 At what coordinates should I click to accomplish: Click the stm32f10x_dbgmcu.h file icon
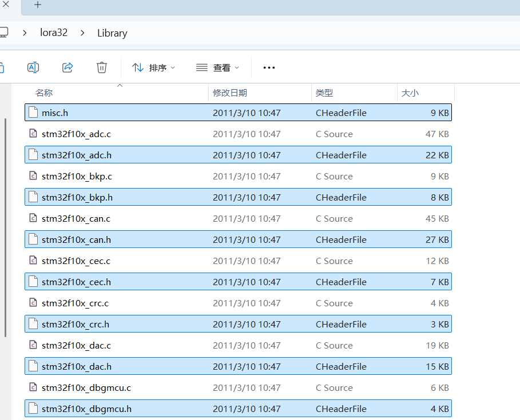33,408
